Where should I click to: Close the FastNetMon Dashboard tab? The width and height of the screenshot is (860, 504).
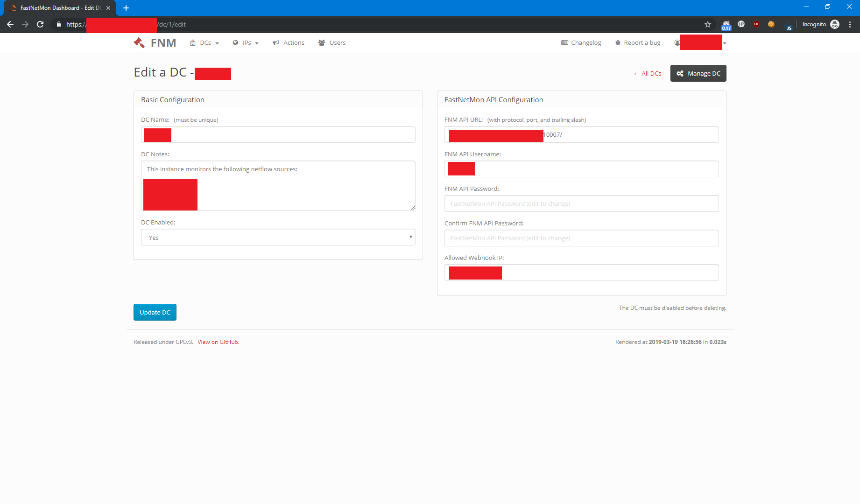coord(108,8)
